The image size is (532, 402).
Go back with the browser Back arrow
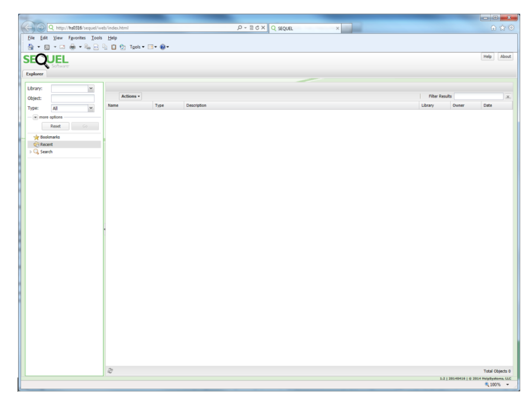click(28, 27)
